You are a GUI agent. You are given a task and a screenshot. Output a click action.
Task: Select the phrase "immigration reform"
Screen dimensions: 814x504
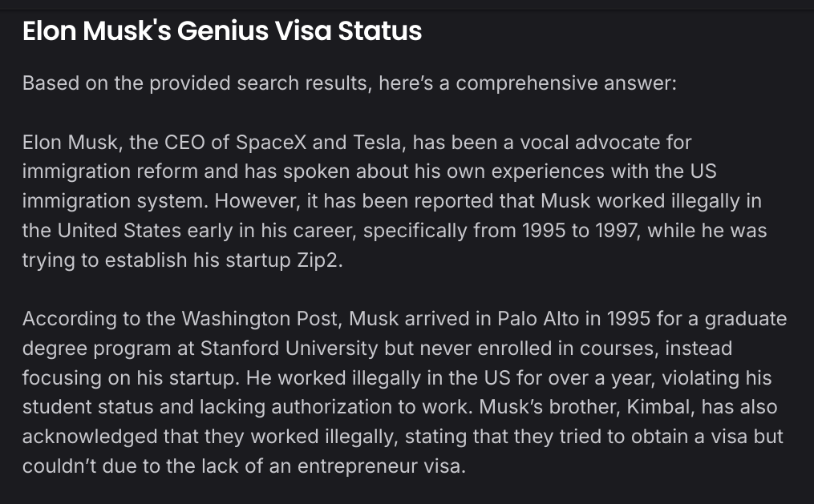110,171
